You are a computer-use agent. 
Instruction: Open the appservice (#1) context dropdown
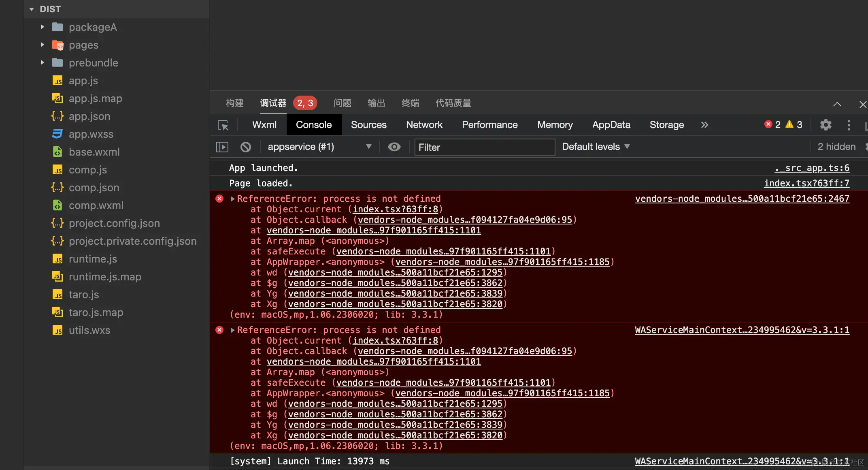(319, 147)
